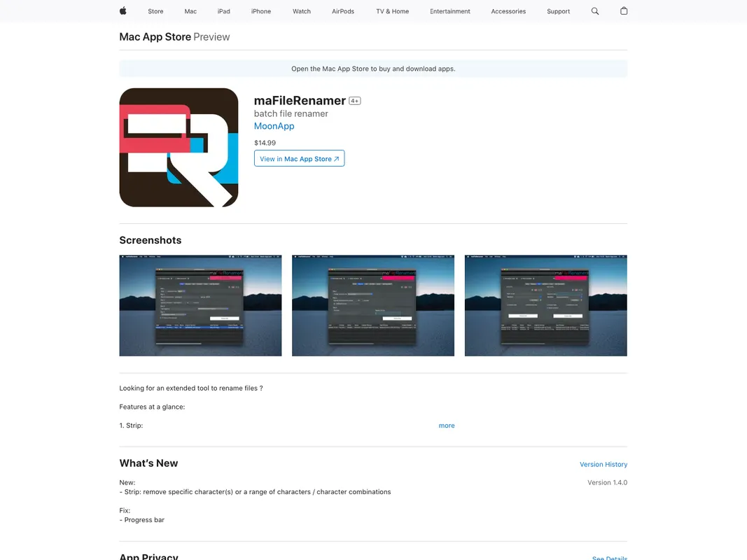Screen dimensions: 747x560
Task: Select Accessories from the navigation bar
Action: (508, 11)
